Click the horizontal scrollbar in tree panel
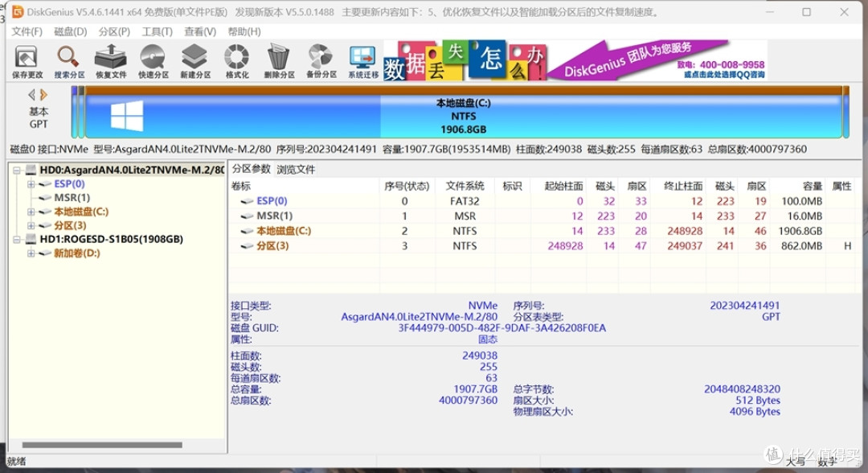868x473 pixels. (102, 445)
